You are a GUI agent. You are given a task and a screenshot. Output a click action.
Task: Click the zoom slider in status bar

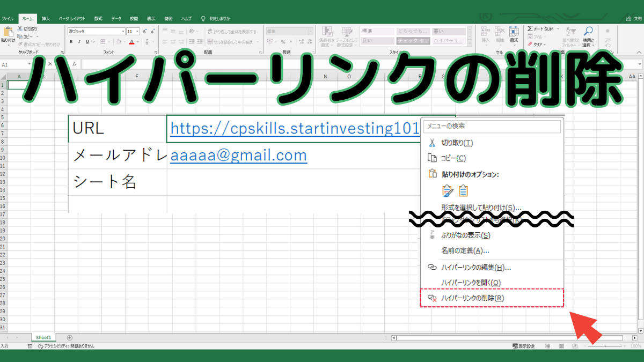tap(605, 346)
